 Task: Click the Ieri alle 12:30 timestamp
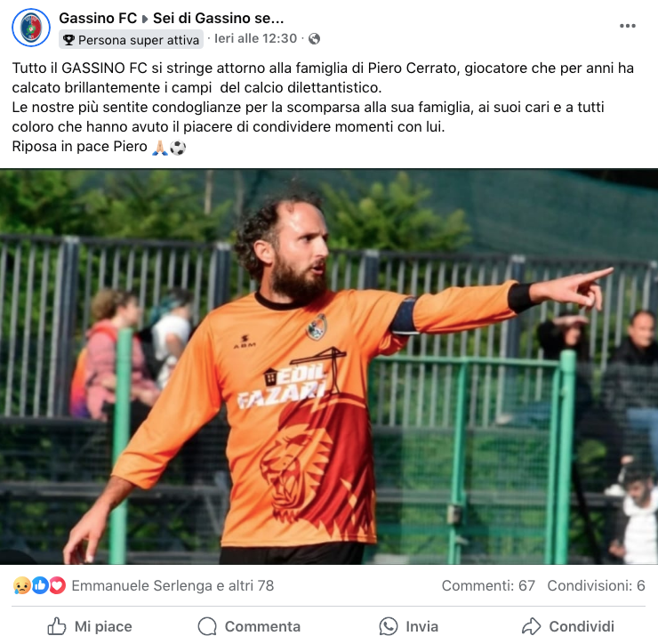[255, 38]
